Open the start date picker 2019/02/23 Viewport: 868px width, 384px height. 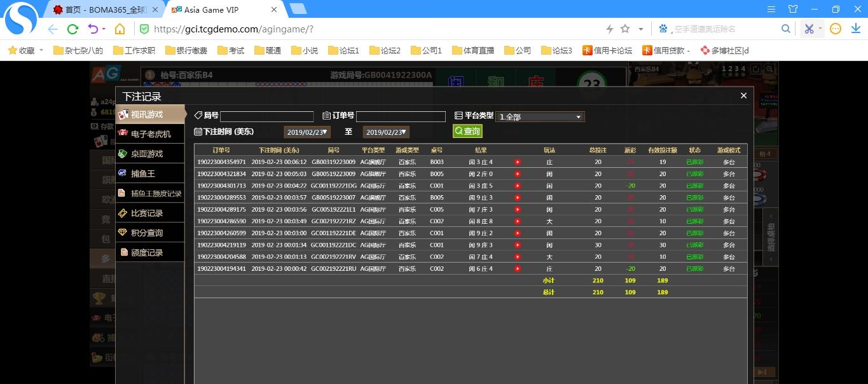point(307,132)
